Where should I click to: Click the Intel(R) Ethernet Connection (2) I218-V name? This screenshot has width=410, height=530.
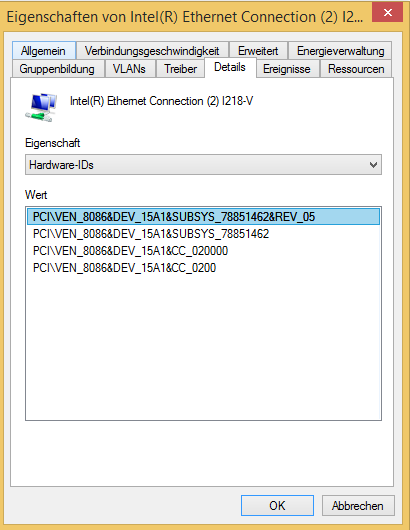[x=161, y=101]
